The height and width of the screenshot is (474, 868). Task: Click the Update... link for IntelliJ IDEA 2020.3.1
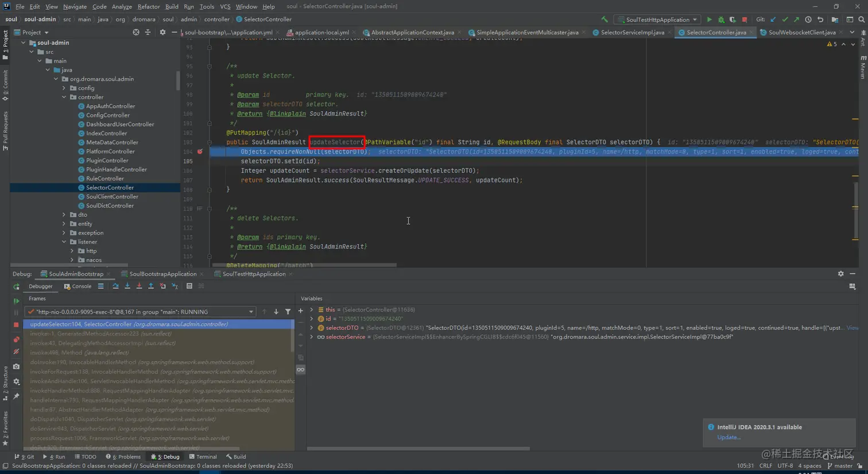click(x=728, y=437)
